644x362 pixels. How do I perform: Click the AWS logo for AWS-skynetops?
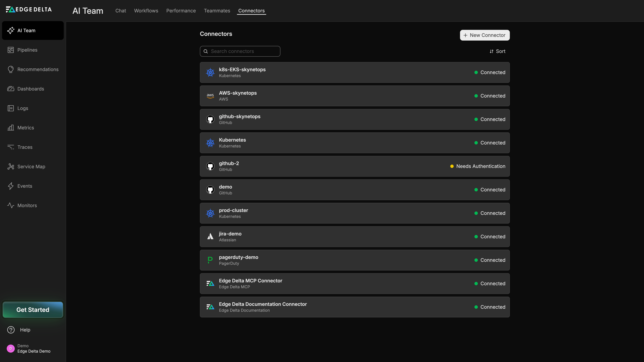tap(210, 96)
